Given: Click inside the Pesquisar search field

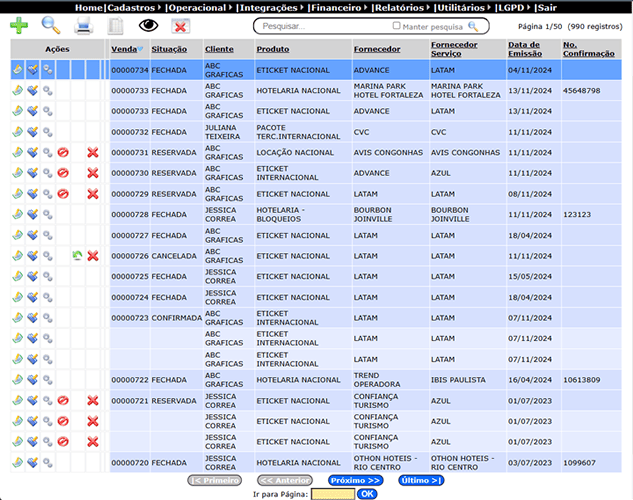Looking at the screenshot, I should point(323,26).
